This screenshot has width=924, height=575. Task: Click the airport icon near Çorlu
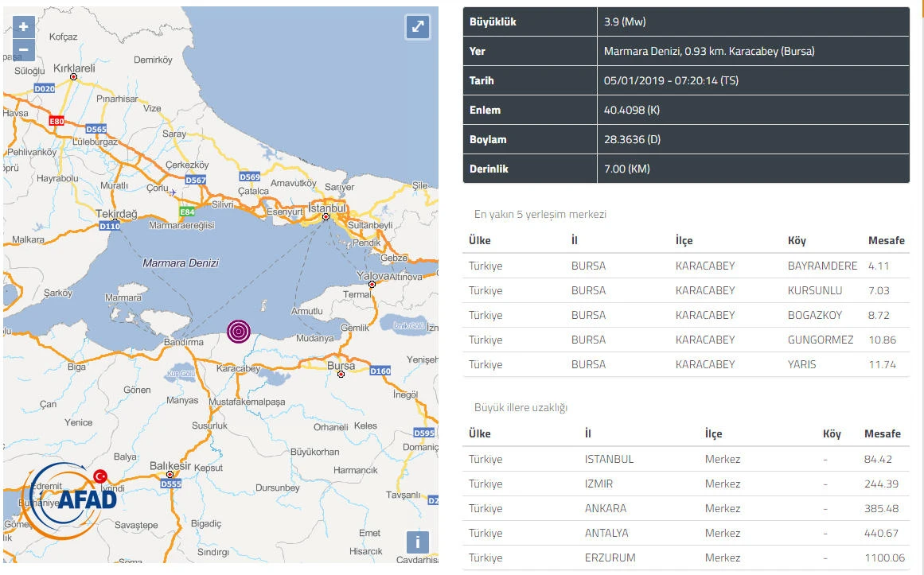(174, 190)
